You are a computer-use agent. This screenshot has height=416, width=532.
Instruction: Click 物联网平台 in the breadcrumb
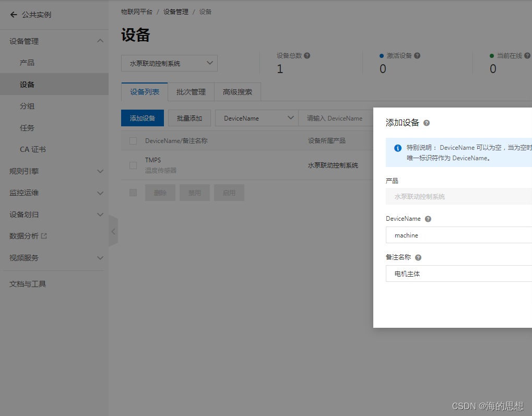click(137, 12)
